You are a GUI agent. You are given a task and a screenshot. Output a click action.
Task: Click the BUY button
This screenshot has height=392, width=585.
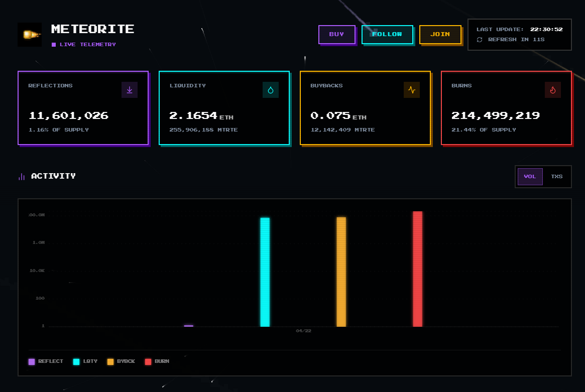click(337, 34)
